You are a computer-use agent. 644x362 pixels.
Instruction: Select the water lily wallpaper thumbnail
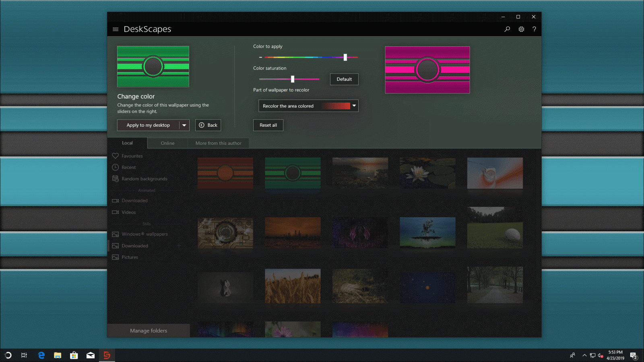click(x=427, y=173)
